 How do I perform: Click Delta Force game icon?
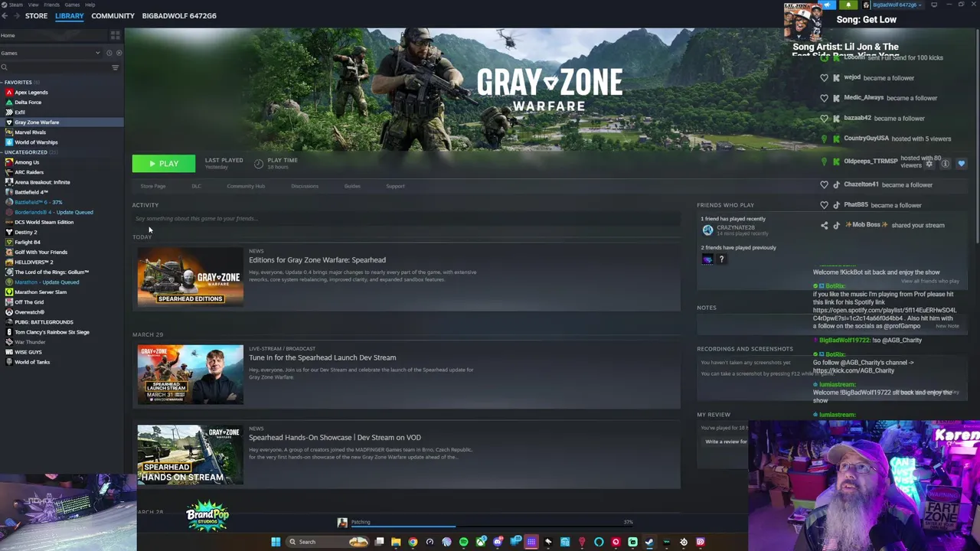point(9,102)
